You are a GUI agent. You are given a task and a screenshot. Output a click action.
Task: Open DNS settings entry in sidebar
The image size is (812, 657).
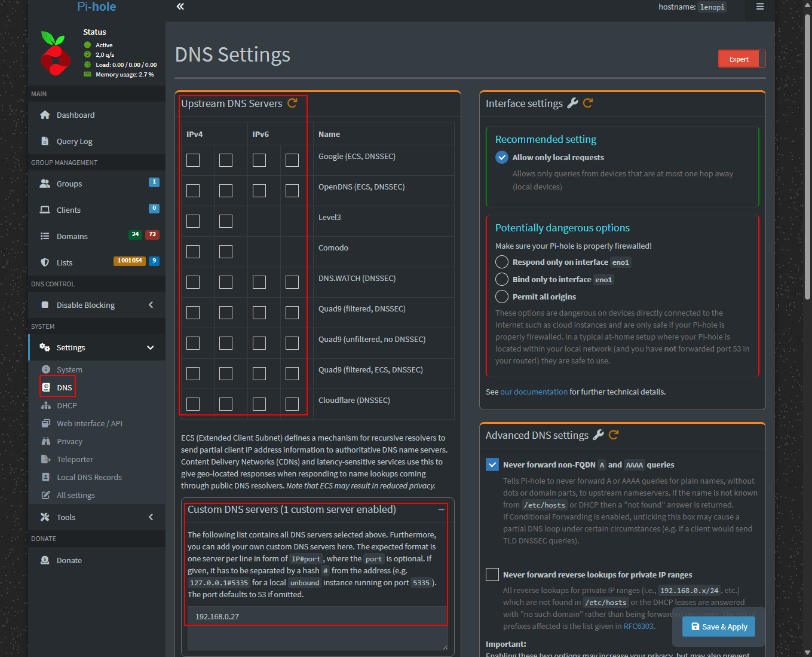(x=65, y=387)
